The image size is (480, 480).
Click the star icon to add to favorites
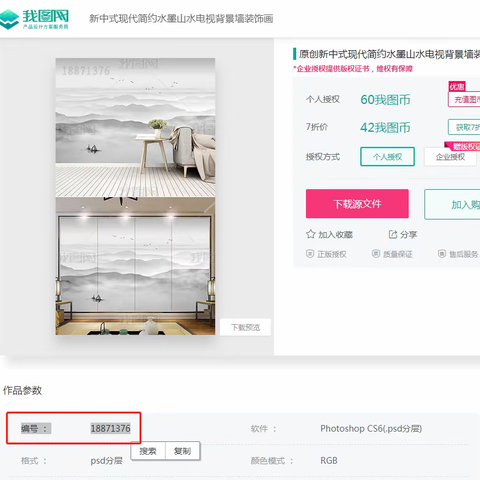(x=310, y=234)
